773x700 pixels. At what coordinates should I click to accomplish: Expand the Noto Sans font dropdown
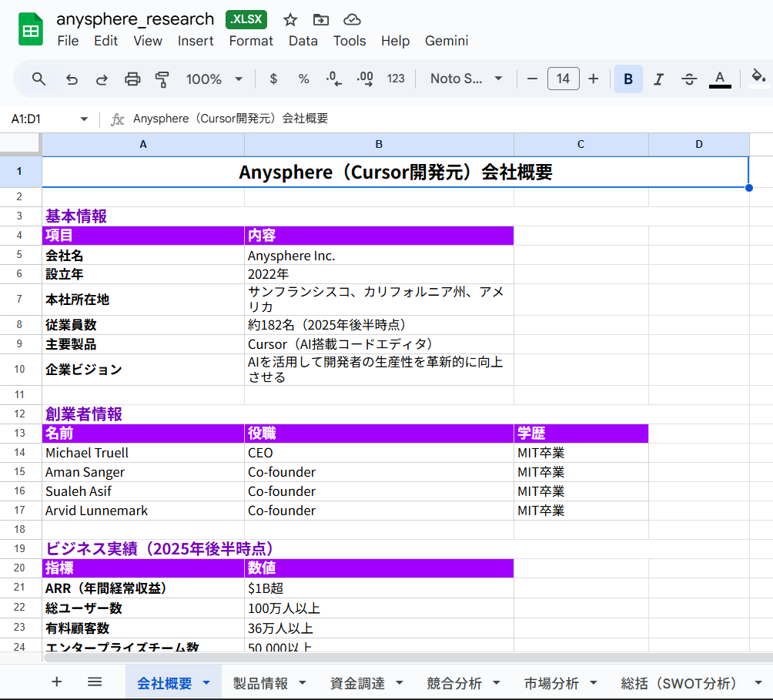(x=467, y=79)
